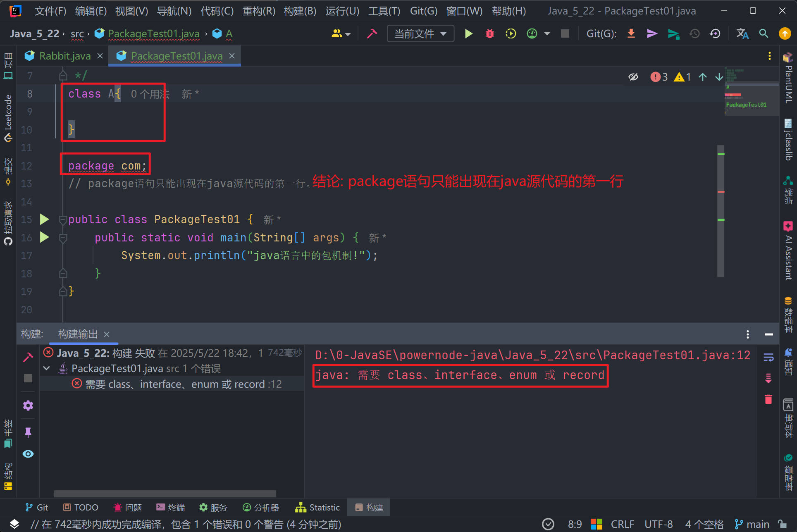Delete build output with trash icon

coord(768,399)
